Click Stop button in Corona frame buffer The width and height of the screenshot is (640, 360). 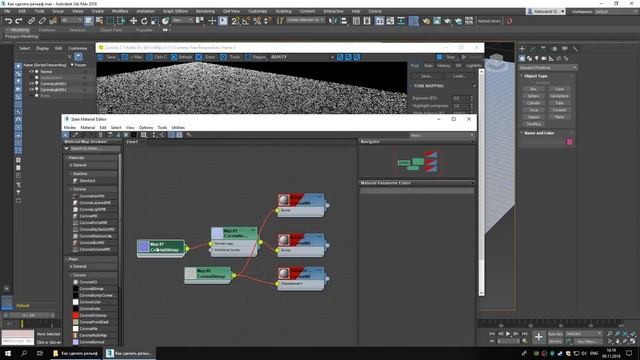pos(447,57)
